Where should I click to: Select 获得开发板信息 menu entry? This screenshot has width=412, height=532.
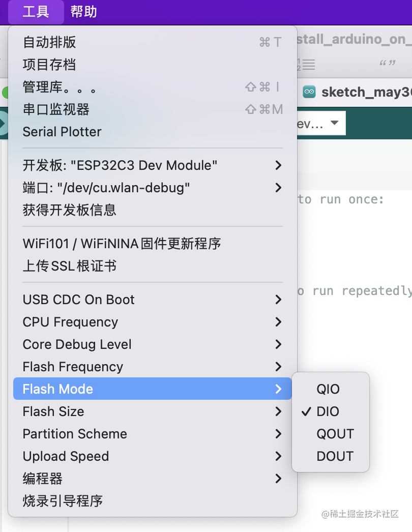coord(153,210)
